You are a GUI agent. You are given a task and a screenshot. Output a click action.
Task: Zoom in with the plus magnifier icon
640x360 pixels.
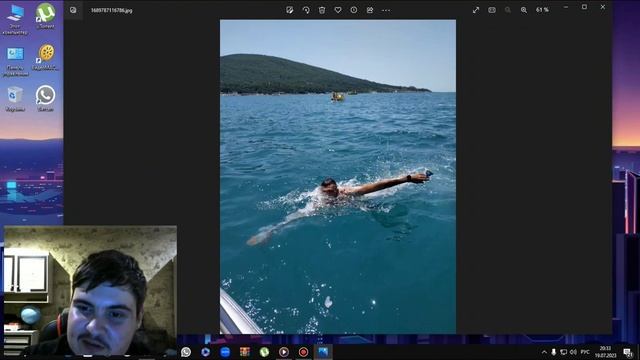point(524,10)
